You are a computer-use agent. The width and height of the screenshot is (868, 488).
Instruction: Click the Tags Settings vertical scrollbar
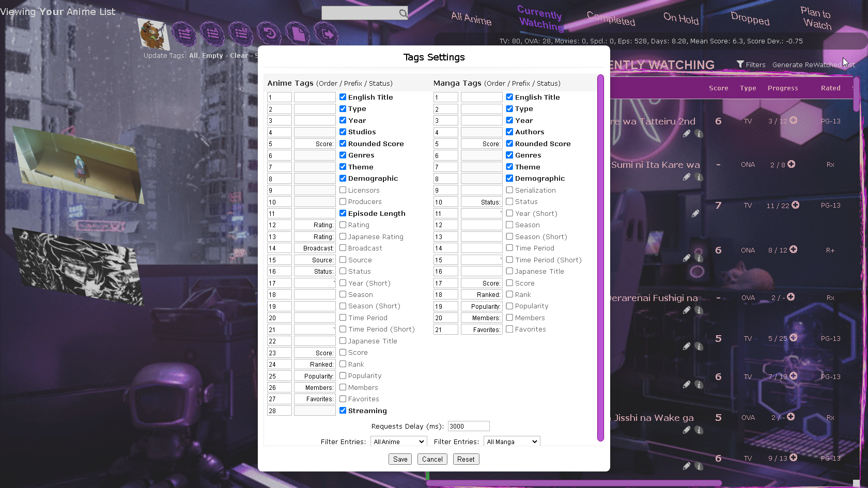pyautogui.click(x=600, y=258)
